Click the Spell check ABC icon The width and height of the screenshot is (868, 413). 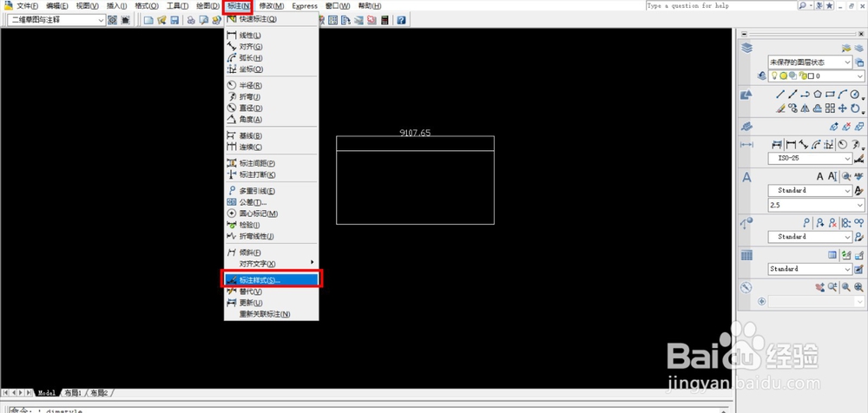pos(858,177)
